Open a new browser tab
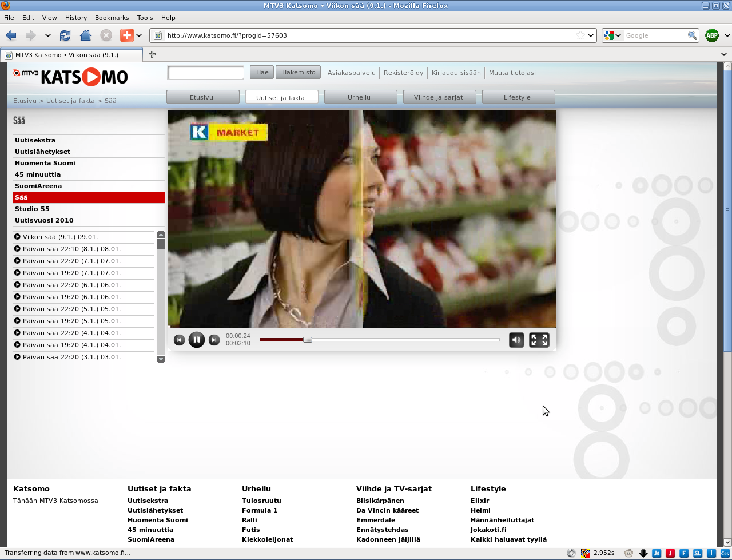The width and height of the screenshot is (732, 560). click(x=152, y=54)
